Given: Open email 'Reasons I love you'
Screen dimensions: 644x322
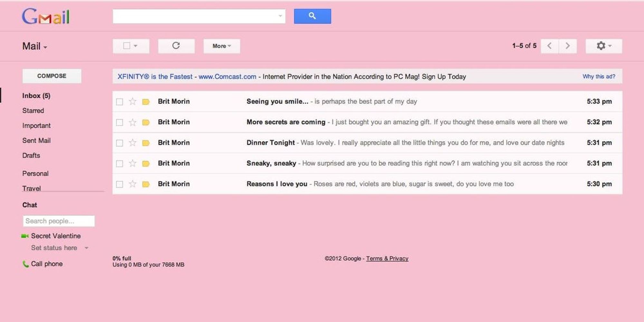Looking at the screenshot, I should pos(367,184).
